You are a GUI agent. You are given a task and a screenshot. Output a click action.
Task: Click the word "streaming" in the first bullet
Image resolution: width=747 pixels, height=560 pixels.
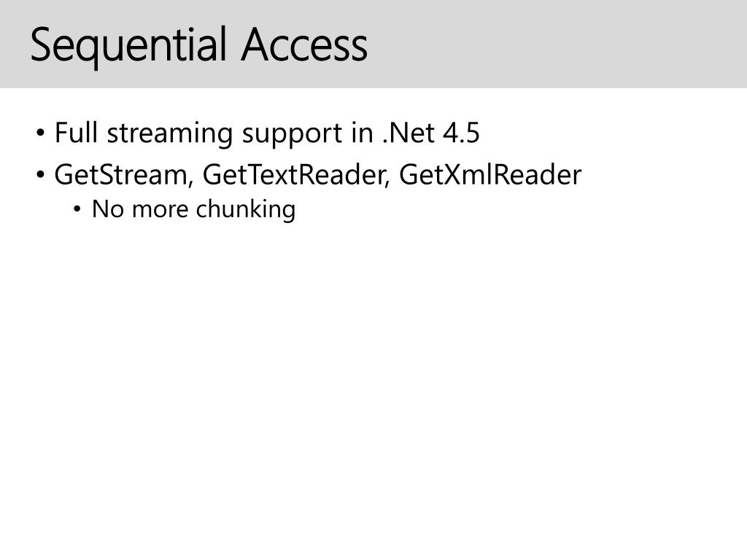pos(169,134)
